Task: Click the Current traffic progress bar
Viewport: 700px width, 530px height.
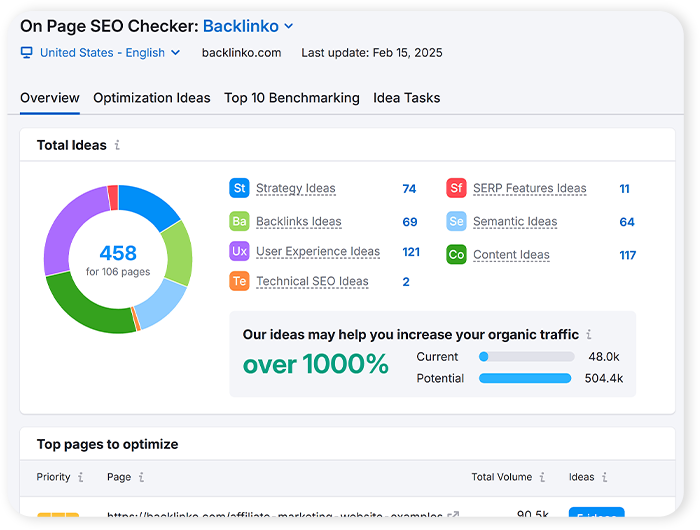Action: pyautogui.click(x=526, y=356)
